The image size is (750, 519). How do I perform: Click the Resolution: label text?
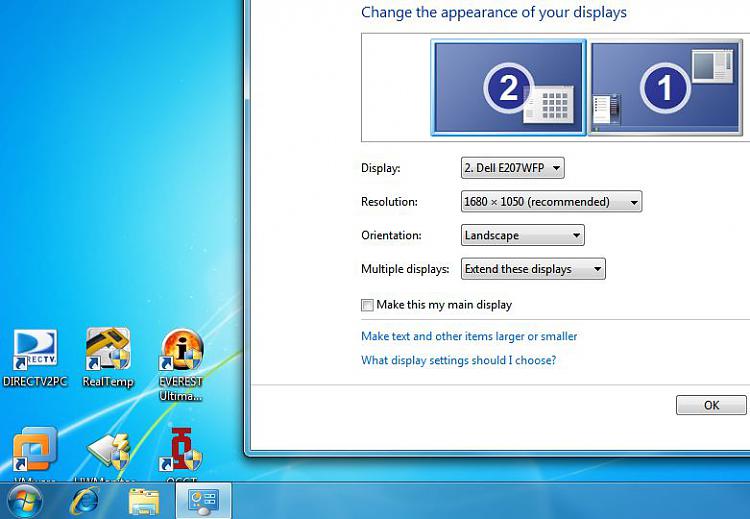tap(389, 202)
